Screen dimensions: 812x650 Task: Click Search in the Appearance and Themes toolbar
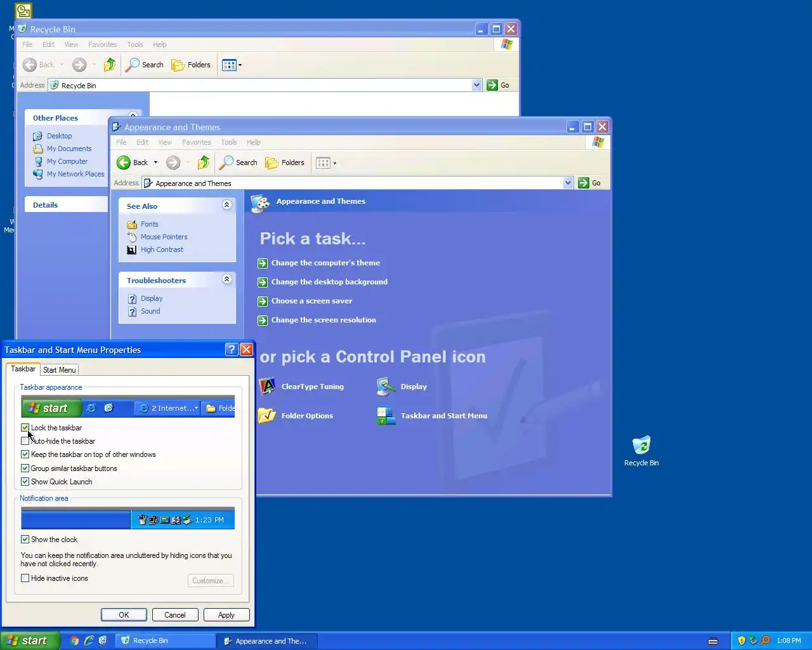tap(239, 162)
